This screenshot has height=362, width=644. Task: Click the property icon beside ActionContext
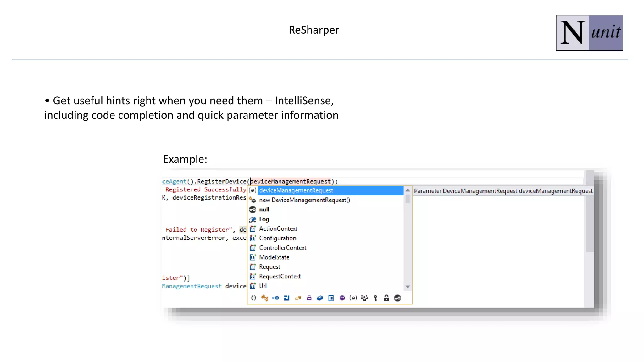coord(253,228)
